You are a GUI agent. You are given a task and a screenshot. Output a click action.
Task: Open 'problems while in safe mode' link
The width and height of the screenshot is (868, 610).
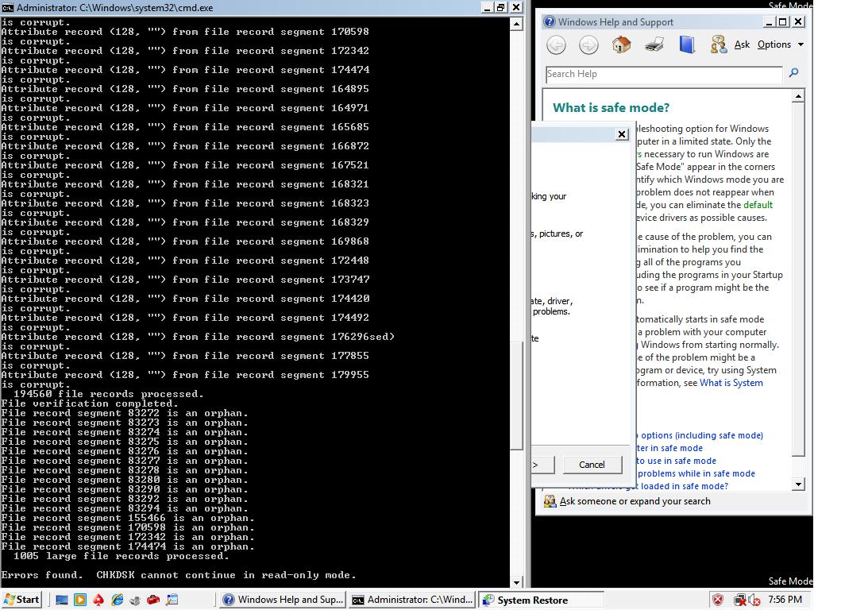click(x=696, y=474)
